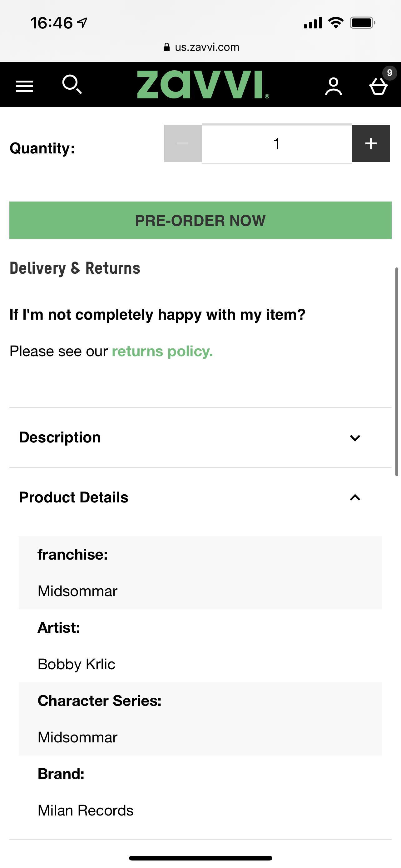View the shopping basket with 9 items
This screenshot has width=401, height=868.
click(379, 86)
